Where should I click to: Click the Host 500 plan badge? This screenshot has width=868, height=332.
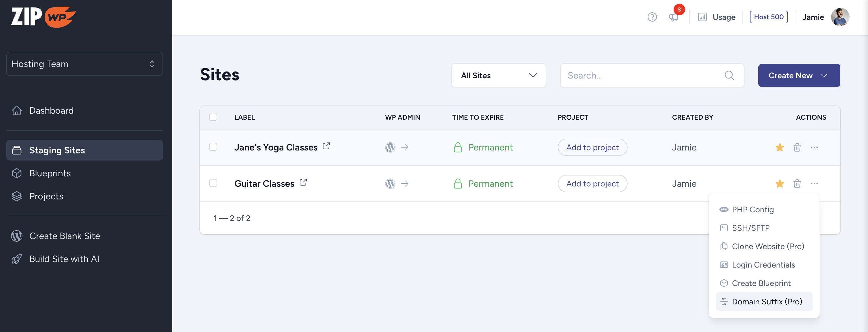pyautogui.click(x=768, y=17)
